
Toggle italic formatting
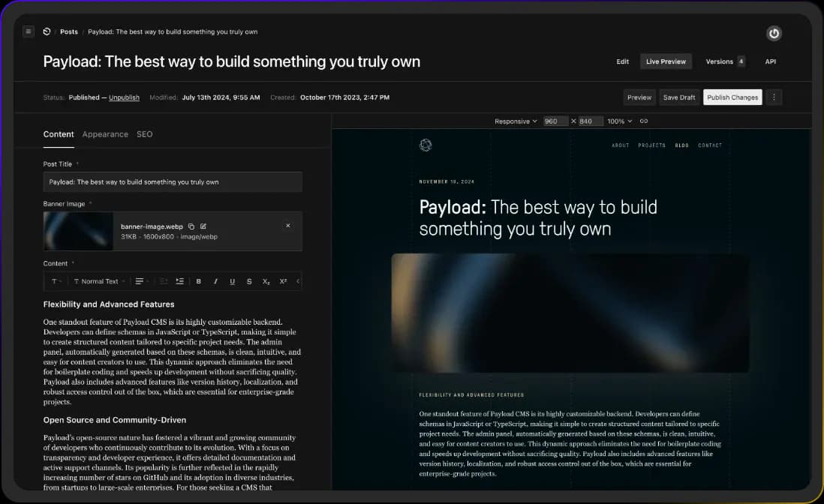tap(215, 281)
